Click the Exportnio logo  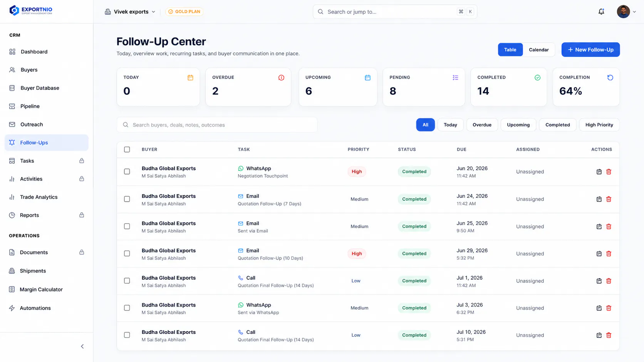pos(31,10)
